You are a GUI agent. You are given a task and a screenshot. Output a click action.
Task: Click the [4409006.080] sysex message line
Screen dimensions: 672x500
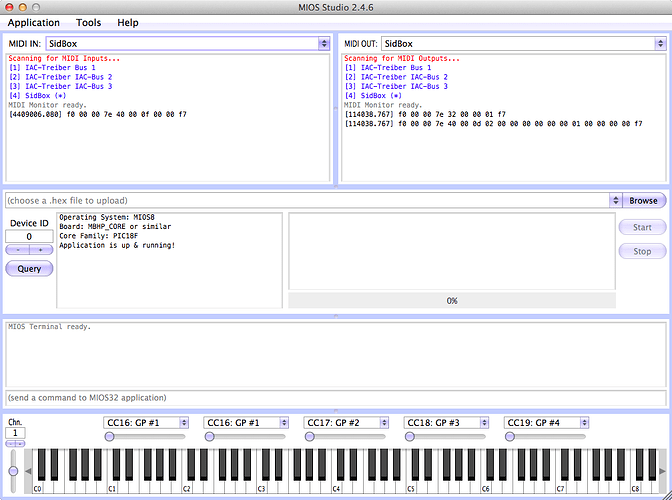click(x=98, y=114)
